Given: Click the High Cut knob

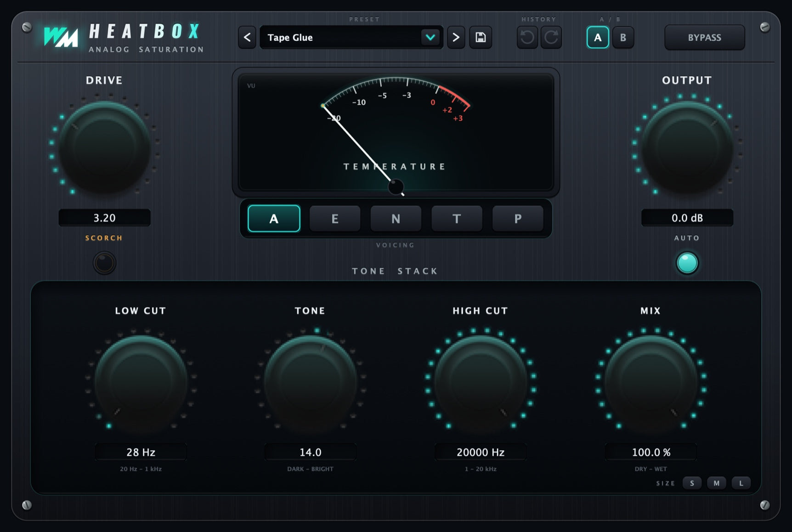Looking at the screenshot, I should (x=481, y=381).
